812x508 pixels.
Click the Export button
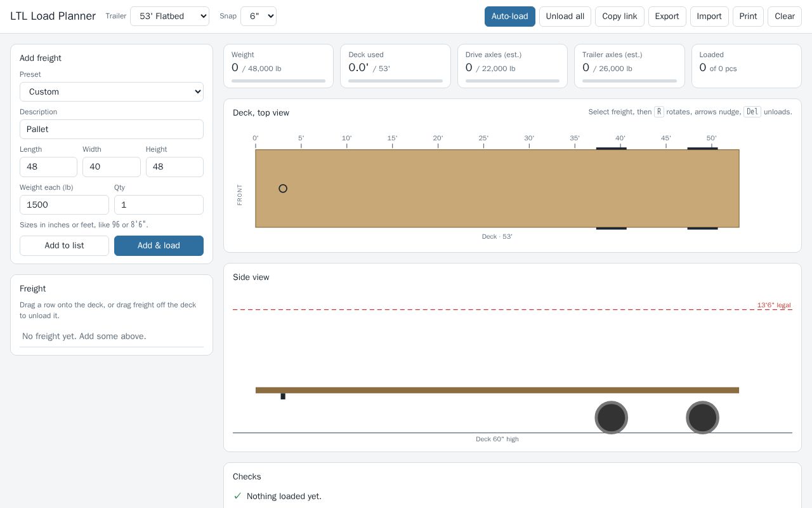(x=667, y=17)
